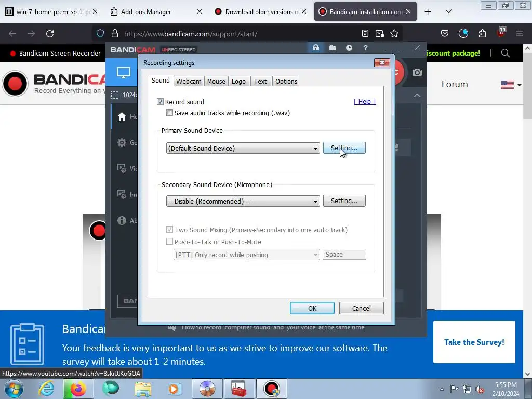This screenshot has width=532, height=399.
Task: Select Sound tab
Action: point(161,81)
